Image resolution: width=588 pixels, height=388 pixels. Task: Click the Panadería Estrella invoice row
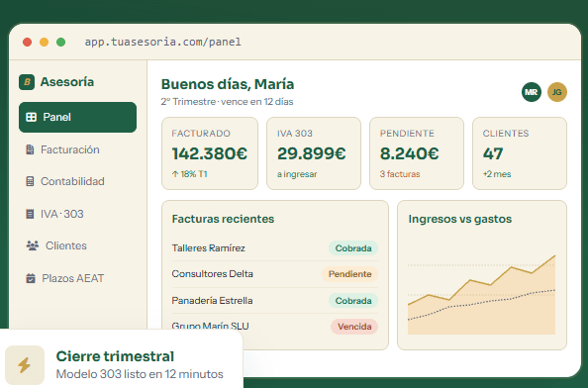[275, 301]
